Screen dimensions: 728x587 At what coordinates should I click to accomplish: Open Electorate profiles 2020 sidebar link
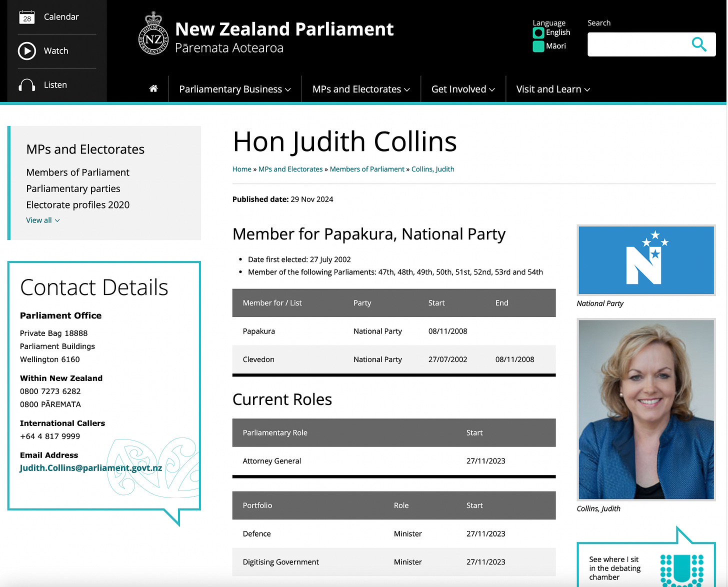pos(77,205)
